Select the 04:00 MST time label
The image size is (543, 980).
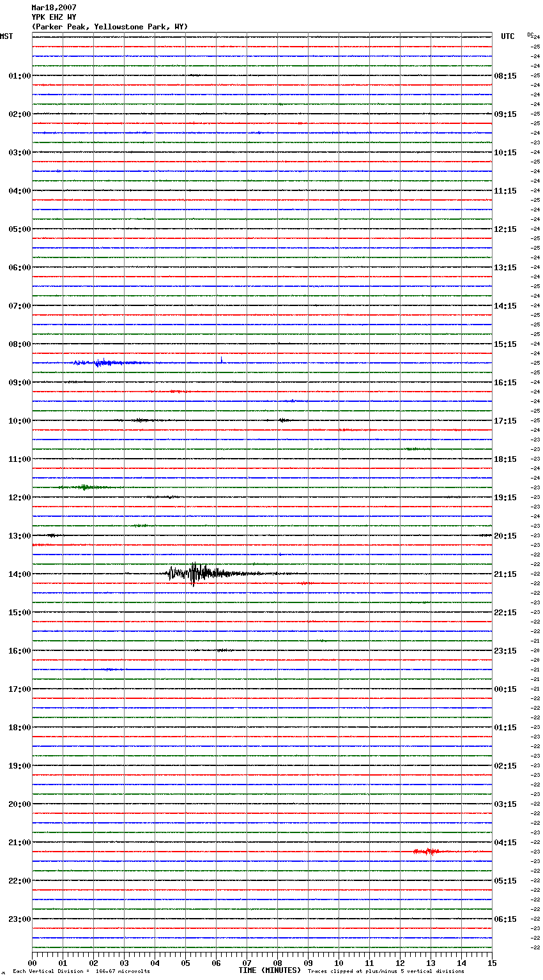click(20, 191)
